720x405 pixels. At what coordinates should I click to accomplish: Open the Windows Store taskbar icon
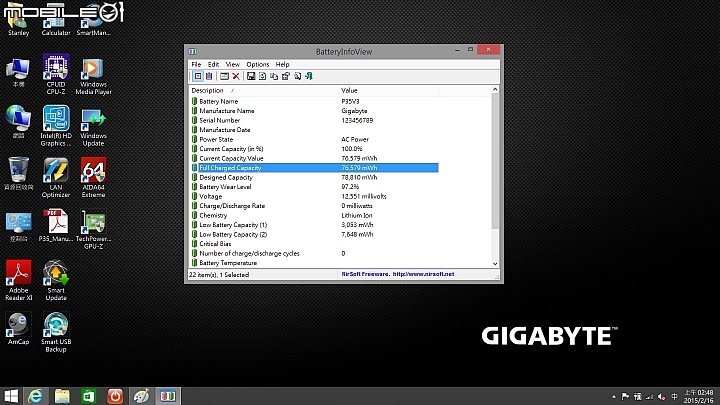pyautogui.click(x=89, y=396)
